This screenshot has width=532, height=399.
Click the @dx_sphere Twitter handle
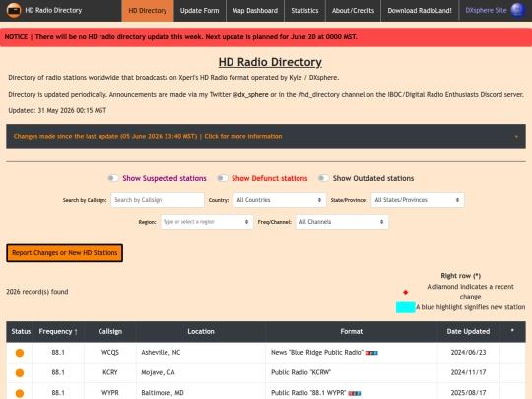(250, 94)
